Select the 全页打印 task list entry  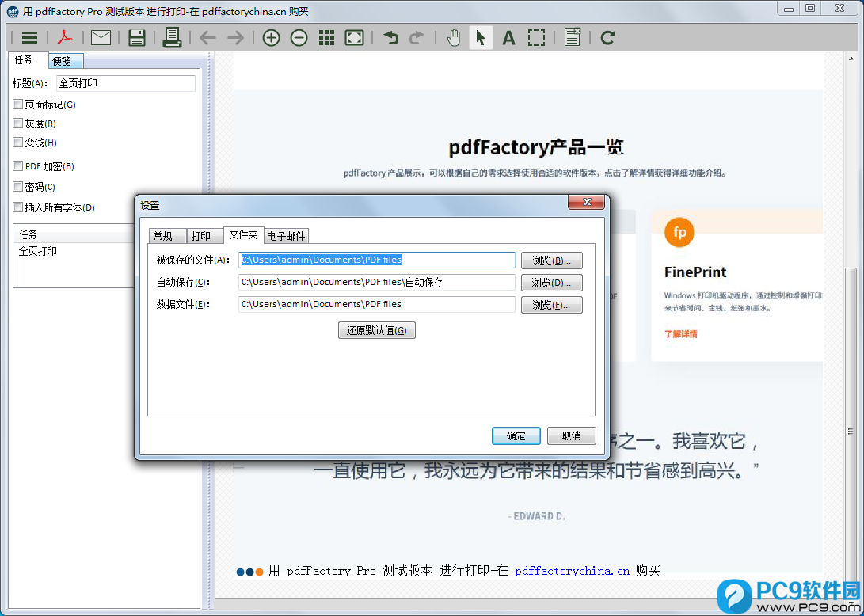click(38, 251)
